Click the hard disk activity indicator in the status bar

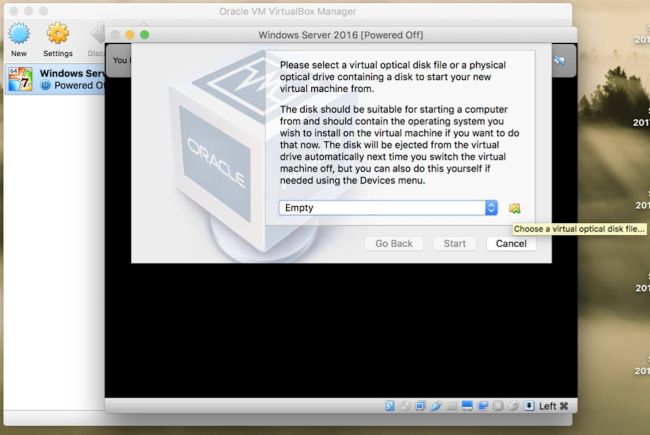point(390,406)
